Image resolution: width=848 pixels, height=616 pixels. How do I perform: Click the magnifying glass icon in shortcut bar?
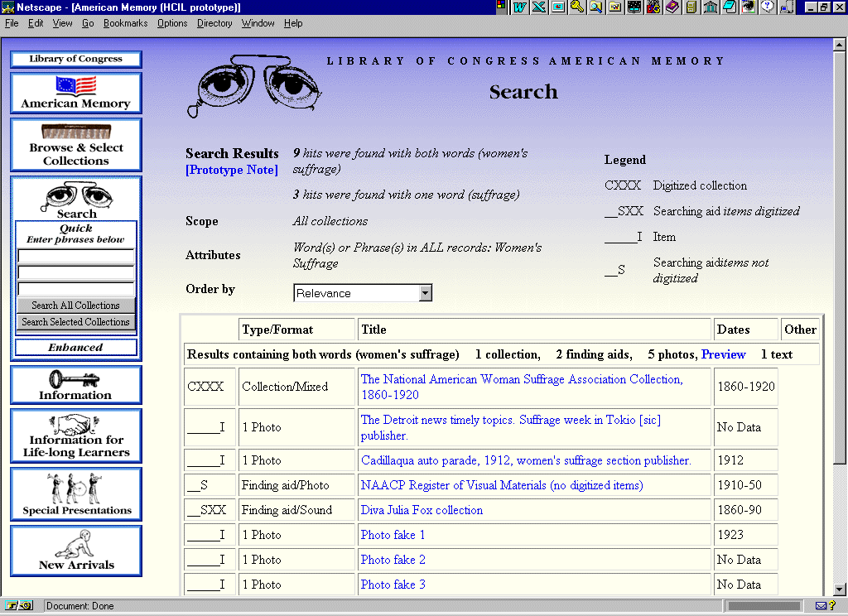[x=595, y=7]
